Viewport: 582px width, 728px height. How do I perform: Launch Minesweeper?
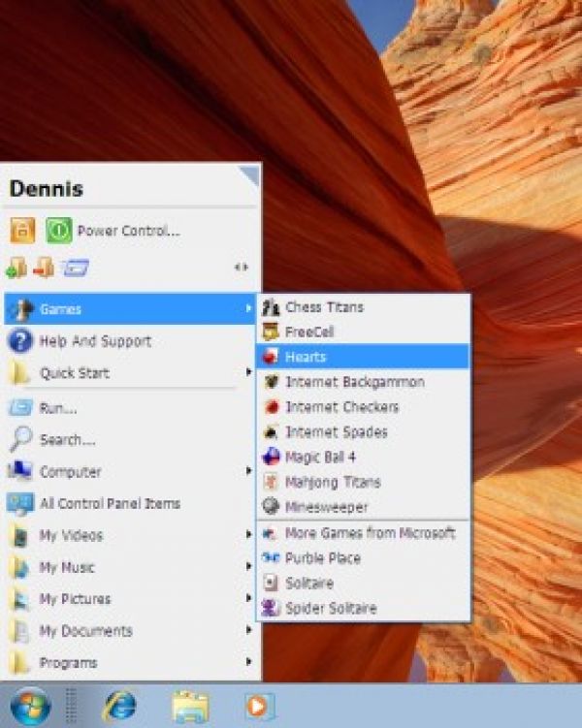363,507
